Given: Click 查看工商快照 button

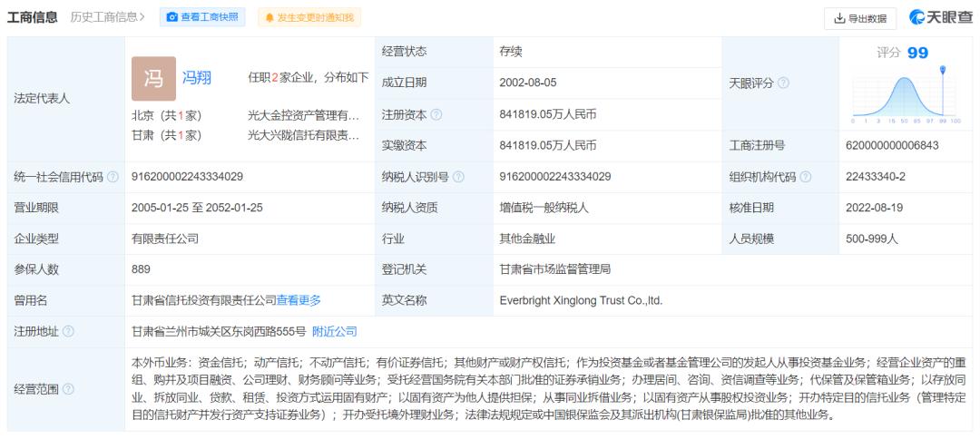Looking at the screenshot, I should pyautogui.click(x=202, y=17).
